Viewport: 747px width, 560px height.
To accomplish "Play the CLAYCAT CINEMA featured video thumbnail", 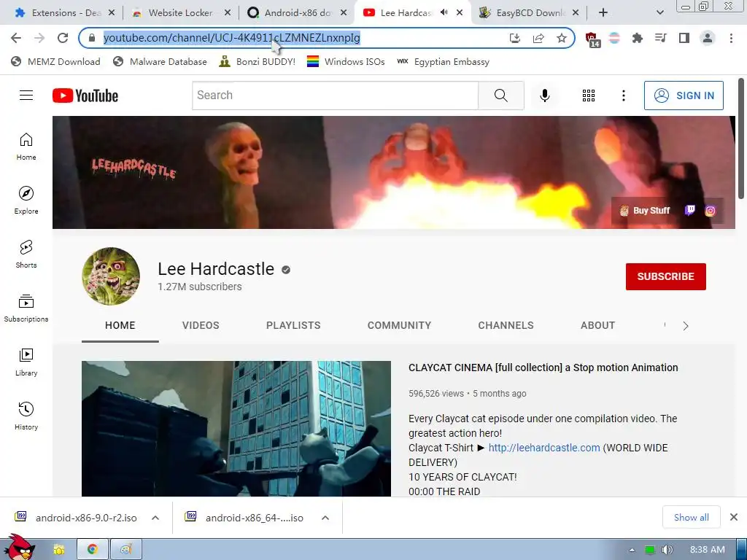I will coord(236,429).
